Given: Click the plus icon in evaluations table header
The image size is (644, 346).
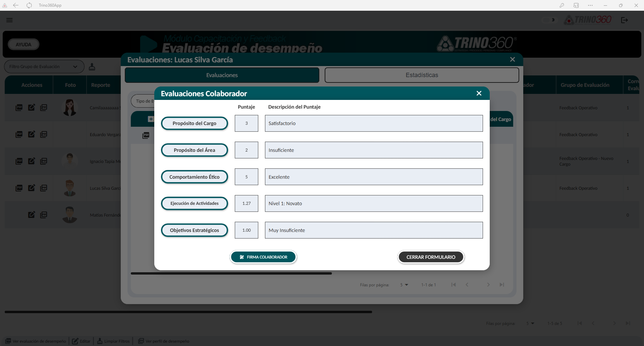Looking at the screenshot, I should (x=151, y=119).
